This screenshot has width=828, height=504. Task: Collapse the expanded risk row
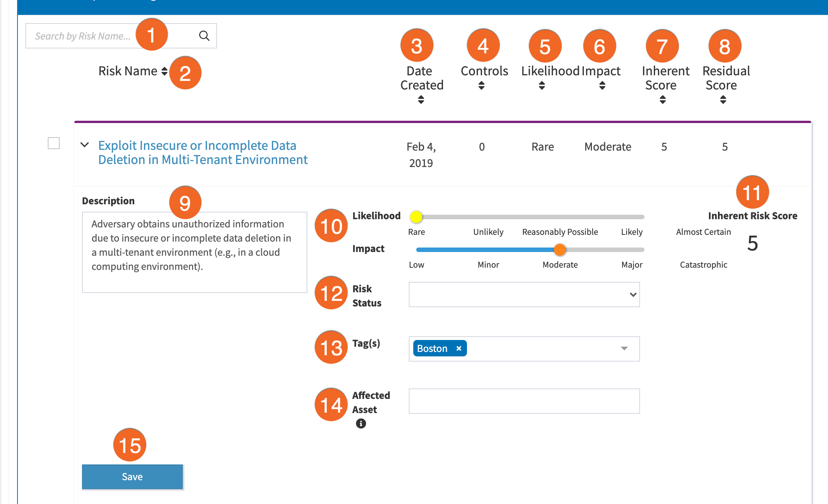tap(85, 145)
